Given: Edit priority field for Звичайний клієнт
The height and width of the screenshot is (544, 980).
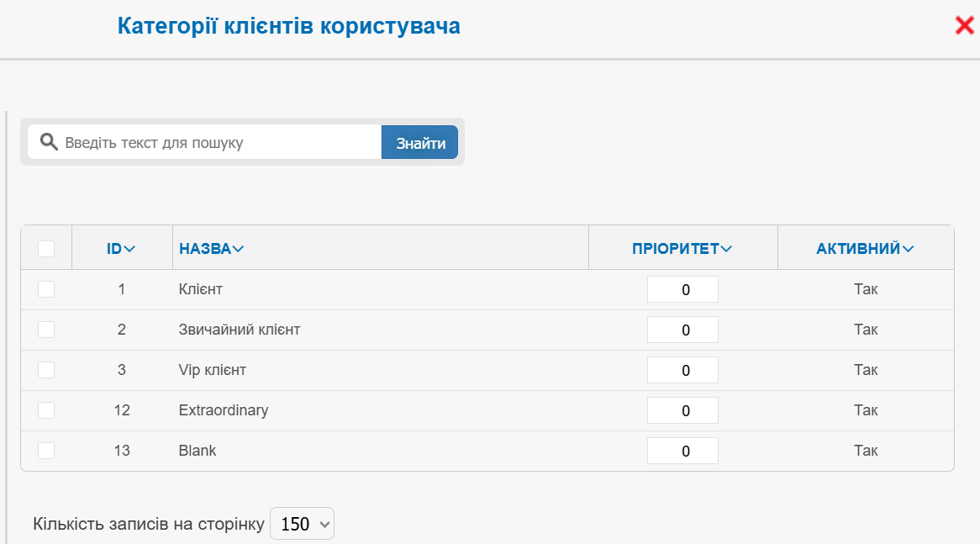Looking at the screenshot, I should [x=682, y=330].
